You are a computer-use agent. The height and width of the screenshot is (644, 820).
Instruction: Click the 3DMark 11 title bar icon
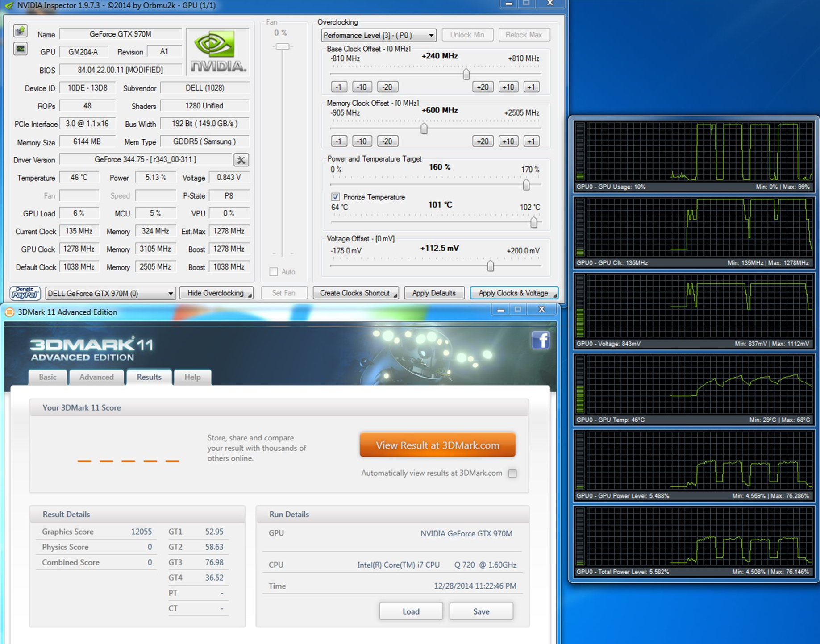click(9, 312)
